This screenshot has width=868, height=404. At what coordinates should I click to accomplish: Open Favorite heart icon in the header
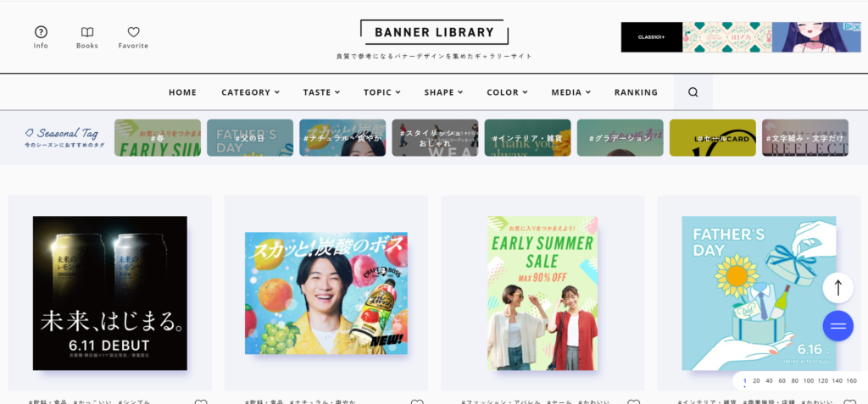click(133, 32)
